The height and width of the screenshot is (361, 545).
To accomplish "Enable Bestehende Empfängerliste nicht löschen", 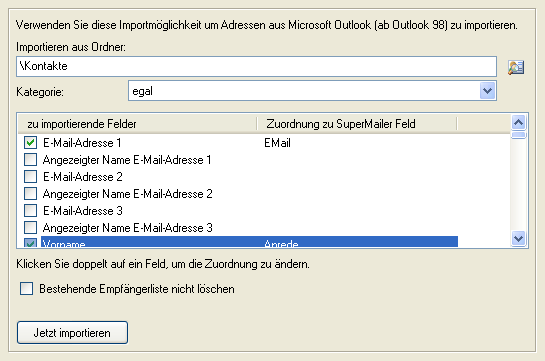I will pos(26,288).
